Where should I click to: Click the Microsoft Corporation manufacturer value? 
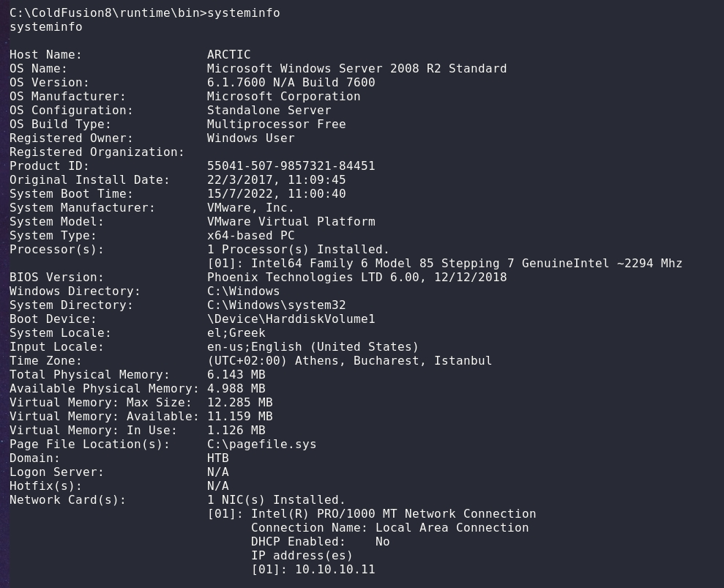click(283, 97)
